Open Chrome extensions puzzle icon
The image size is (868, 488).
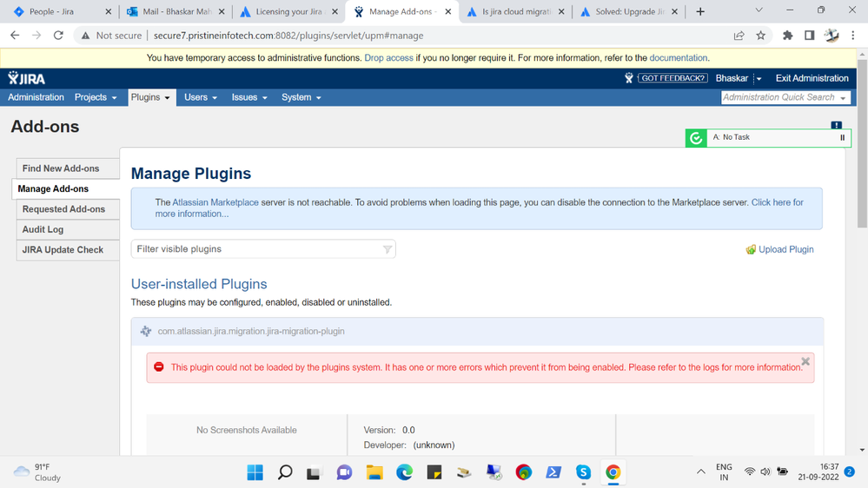pos(787,36)
